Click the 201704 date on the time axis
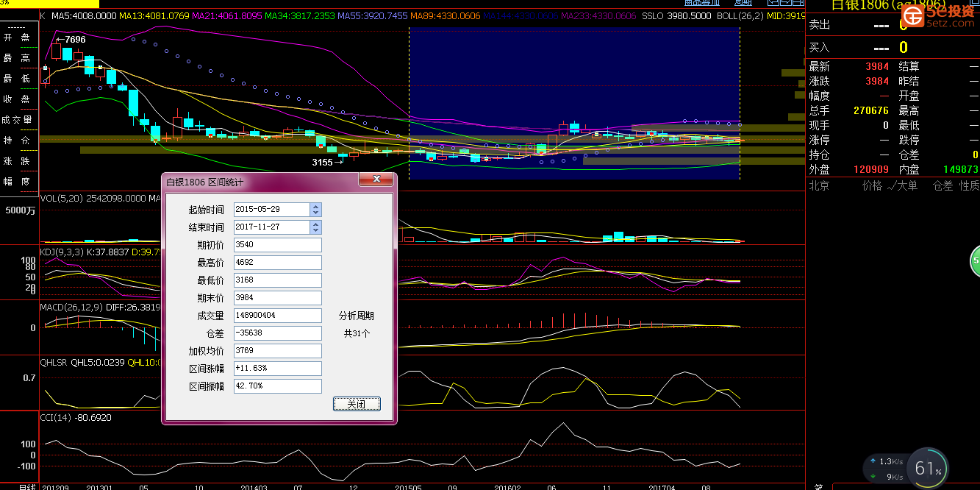 [663, 487]
